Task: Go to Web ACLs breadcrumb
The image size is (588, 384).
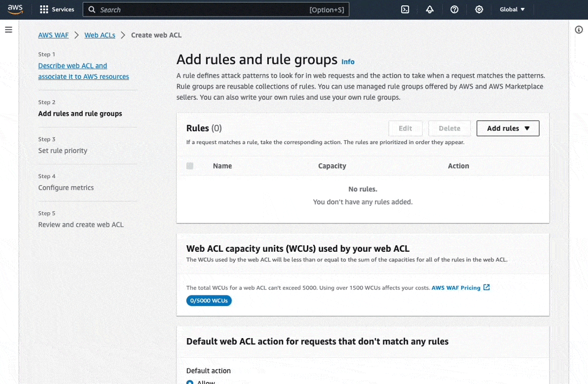Action: 100,35
